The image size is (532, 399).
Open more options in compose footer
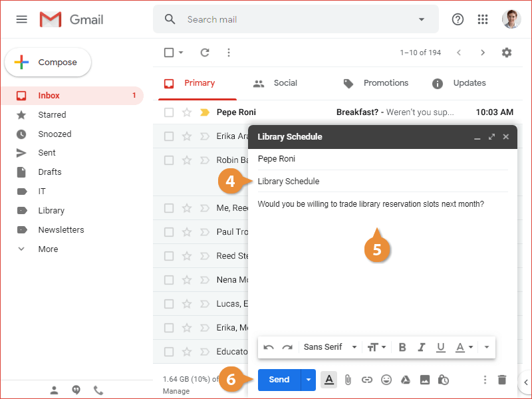point(485,380)
